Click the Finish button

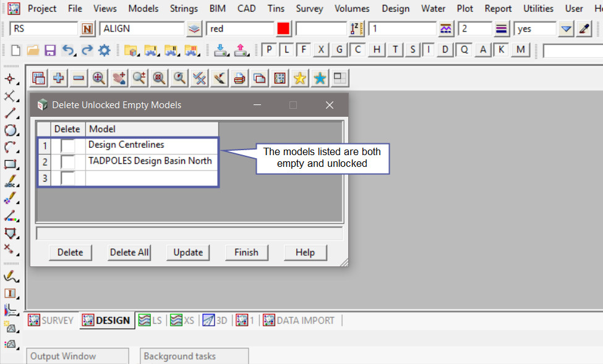click(246, 252)
